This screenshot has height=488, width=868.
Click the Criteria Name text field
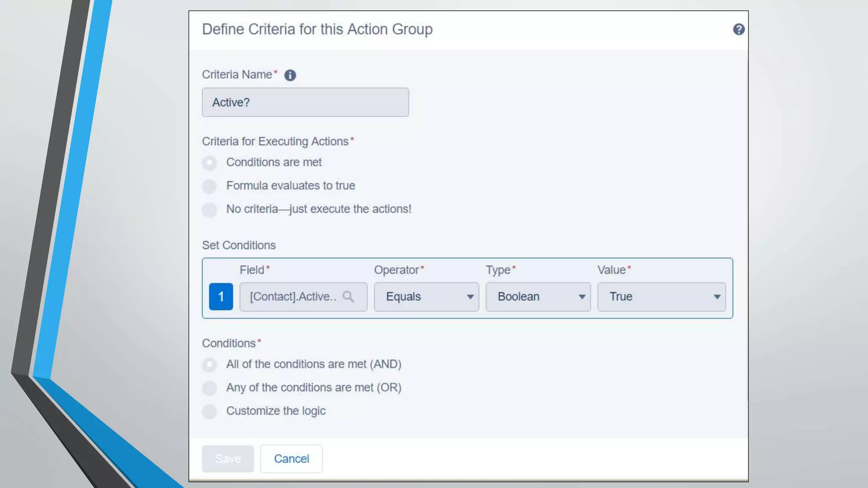(x=305, y=103)
